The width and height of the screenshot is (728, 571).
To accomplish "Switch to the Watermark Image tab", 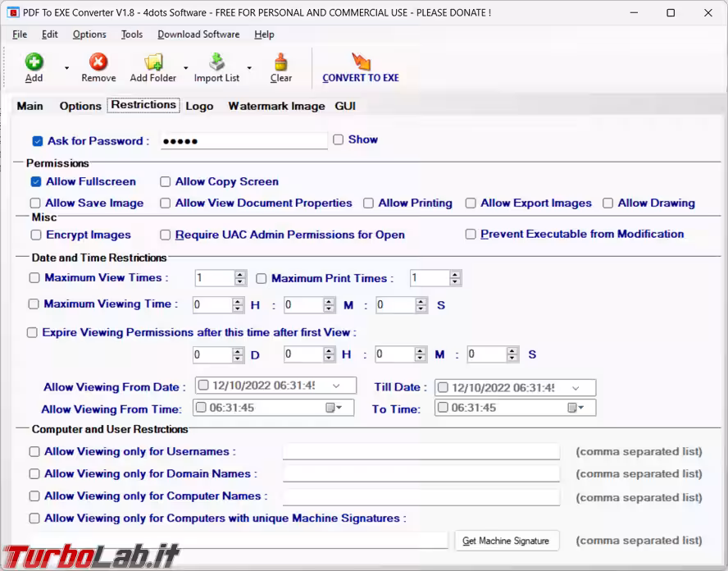I will click(x=276, y=106).
